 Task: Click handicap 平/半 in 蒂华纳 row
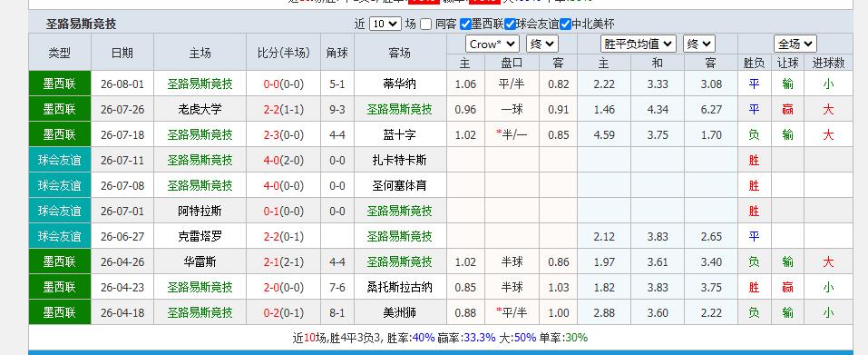tap(512, 84)
